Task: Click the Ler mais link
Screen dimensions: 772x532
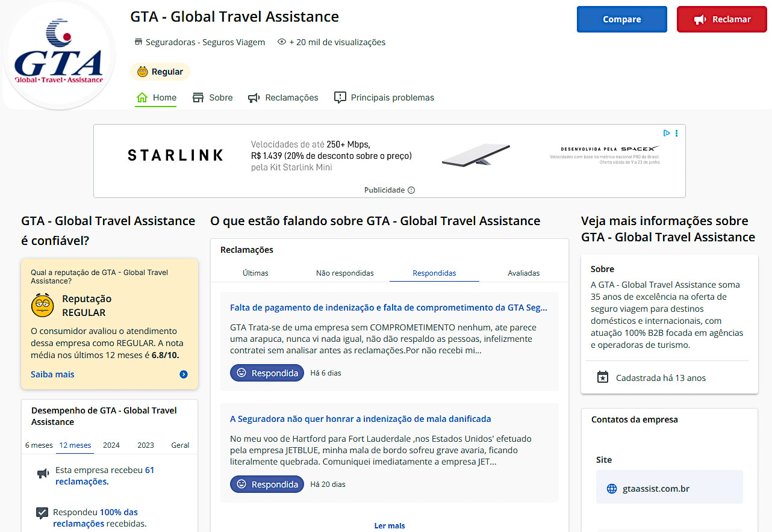Action: point(390,526)
